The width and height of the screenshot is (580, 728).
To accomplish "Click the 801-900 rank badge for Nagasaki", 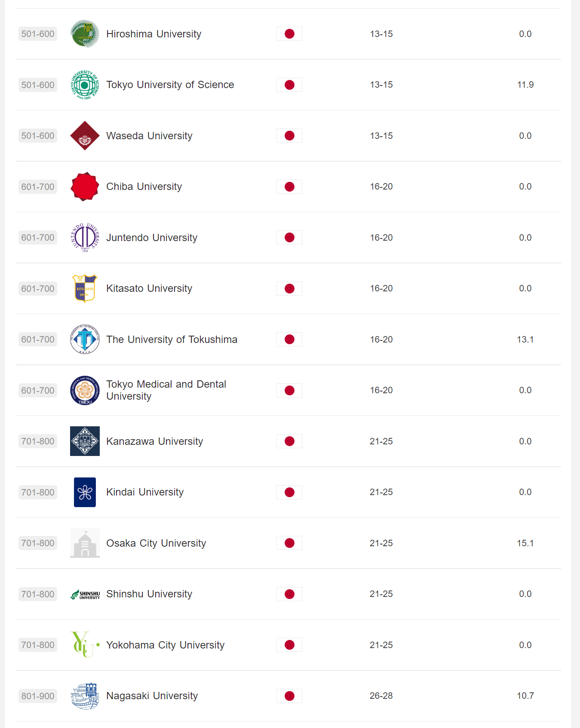I will pyautogui.click(x=38, y=696).
